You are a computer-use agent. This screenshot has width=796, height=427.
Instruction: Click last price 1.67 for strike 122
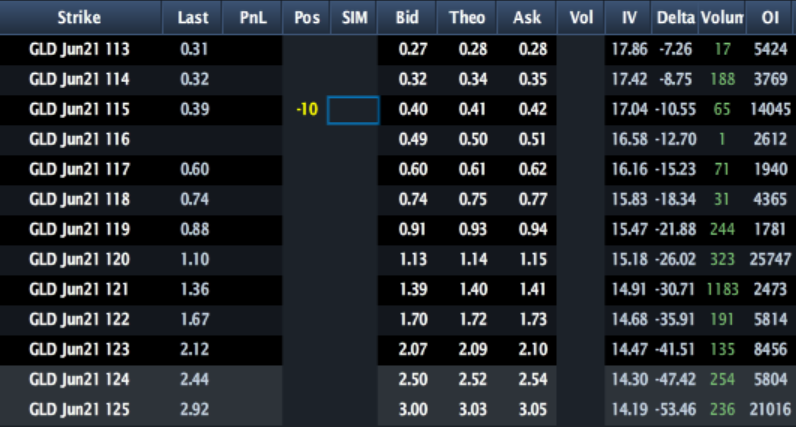pyautogui.click(x=194, y=319)
